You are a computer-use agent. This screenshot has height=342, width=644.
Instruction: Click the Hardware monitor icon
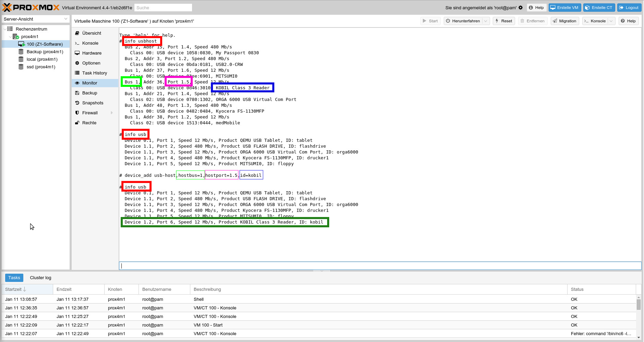(77, 53)
